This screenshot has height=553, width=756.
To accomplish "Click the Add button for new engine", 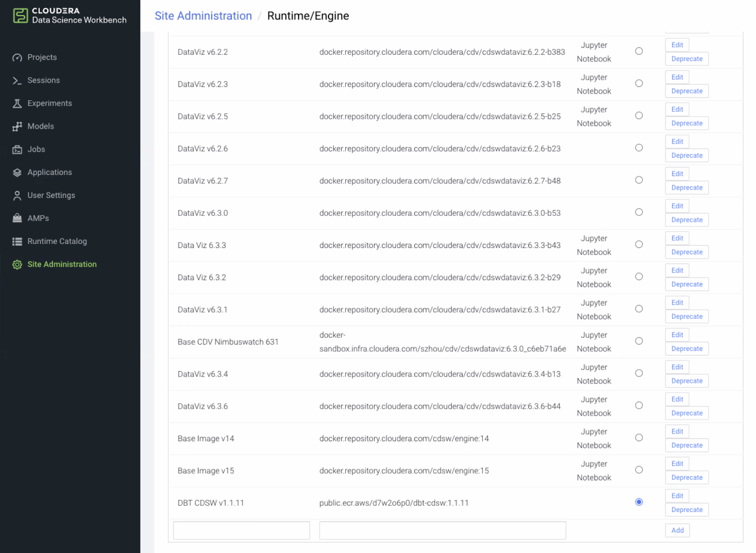I will click(x=677, y=530).
